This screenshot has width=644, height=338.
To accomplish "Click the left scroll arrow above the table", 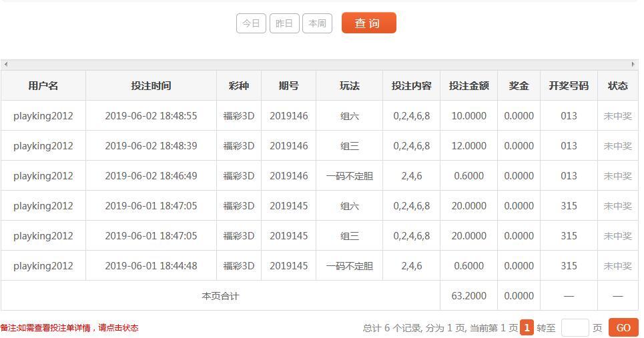I will [x=6, y=65].
